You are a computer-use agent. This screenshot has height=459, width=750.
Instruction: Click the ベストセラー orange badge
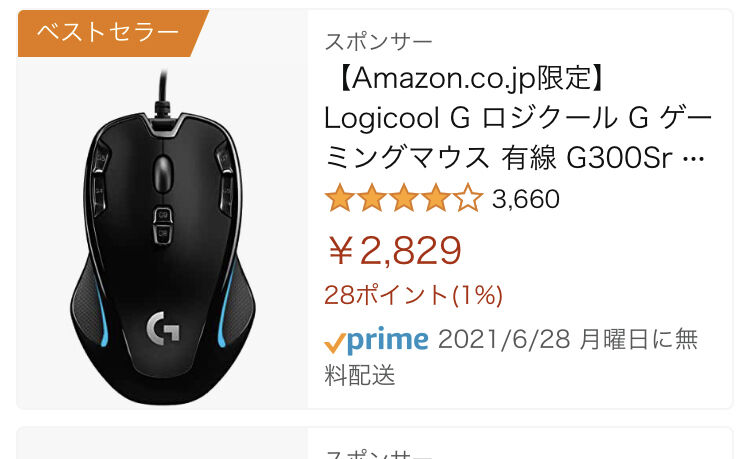click(113, 33)
